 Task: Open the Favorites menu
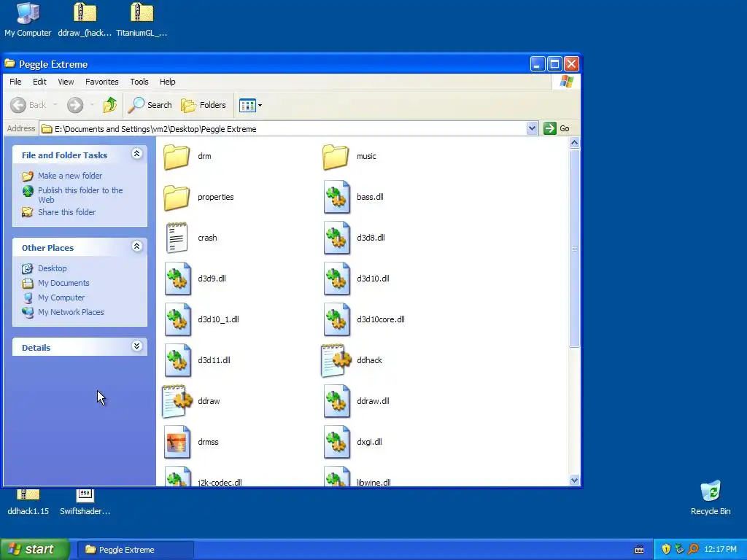102,82
